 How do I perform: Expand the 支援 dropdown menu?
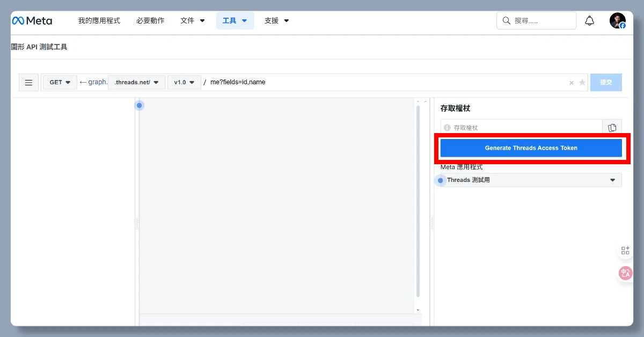(x=277, y=21)
